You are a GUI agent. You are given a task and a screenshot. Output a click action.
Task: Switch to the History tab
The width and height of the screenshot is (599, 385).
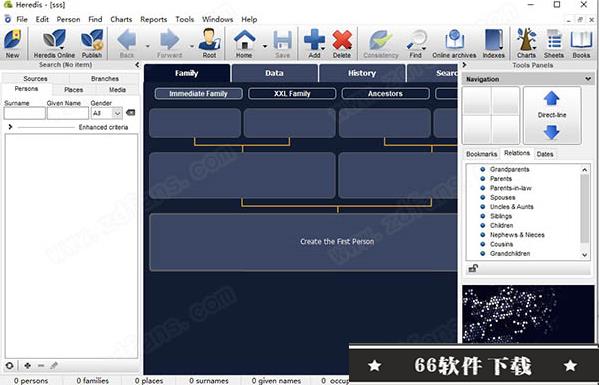(x=362, y=73)
